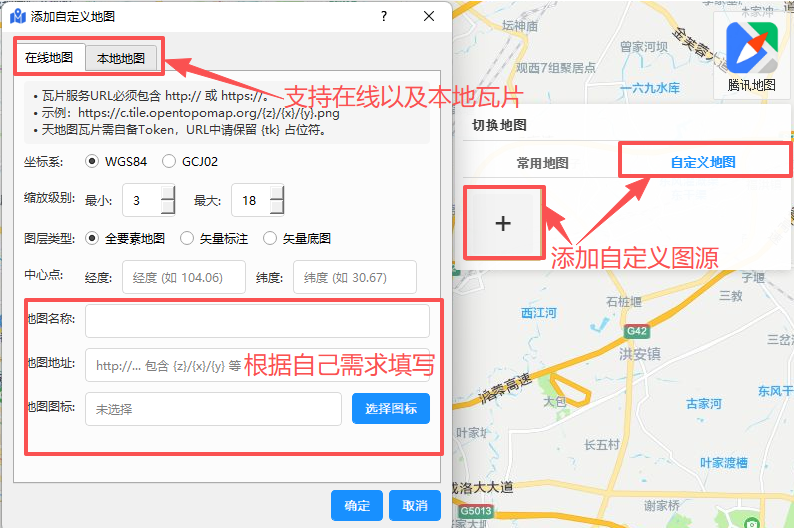
Task: Increase the minimum zoom level
Action: [x=168, y=193]
